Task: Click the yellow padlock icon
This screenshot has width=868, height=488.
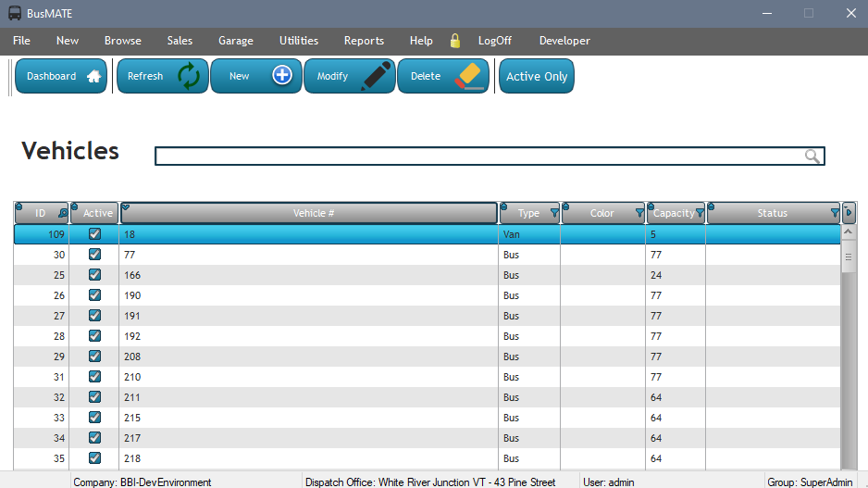Action: pyautogui.click(x=454, y=41)
